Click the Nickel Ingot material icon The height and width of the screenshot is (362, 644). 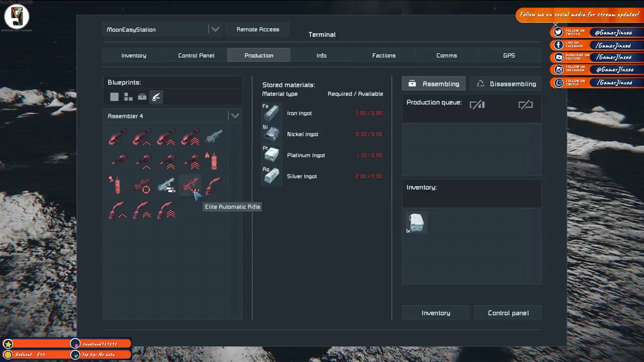pos(272,134)
